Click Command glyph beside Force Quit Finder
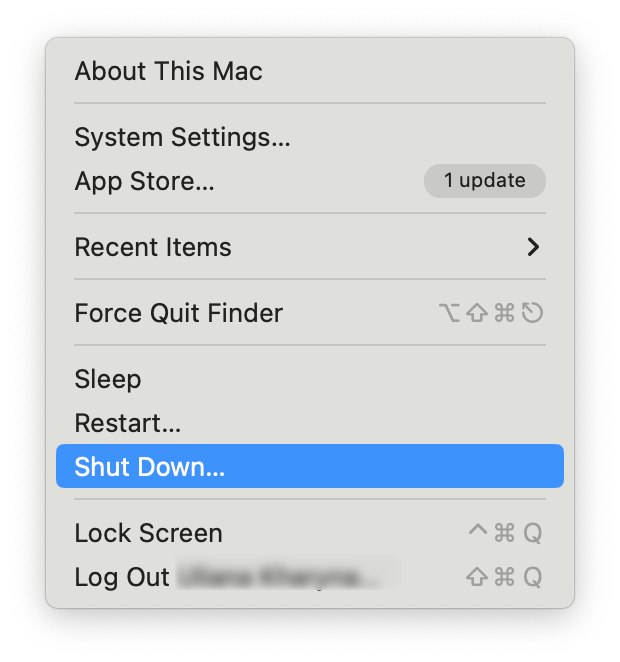Viewport: 620px width, 662px height. coord(505,314)
